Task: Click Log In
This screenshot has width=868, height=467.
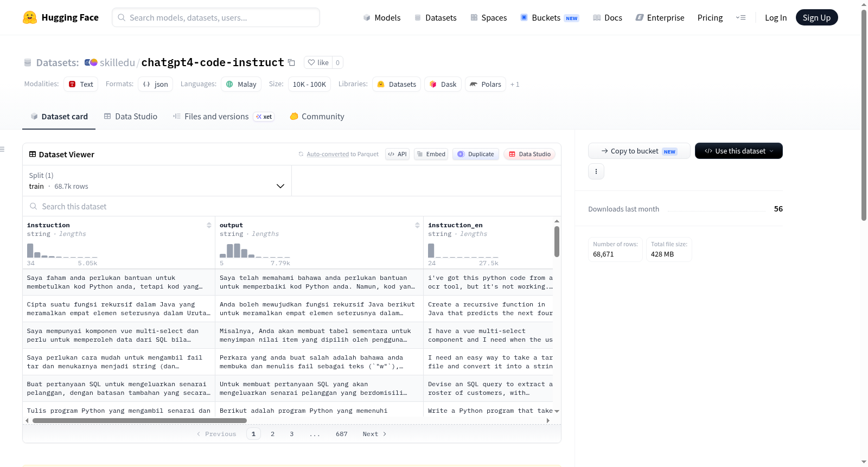Action: click(x=776, y=17)
